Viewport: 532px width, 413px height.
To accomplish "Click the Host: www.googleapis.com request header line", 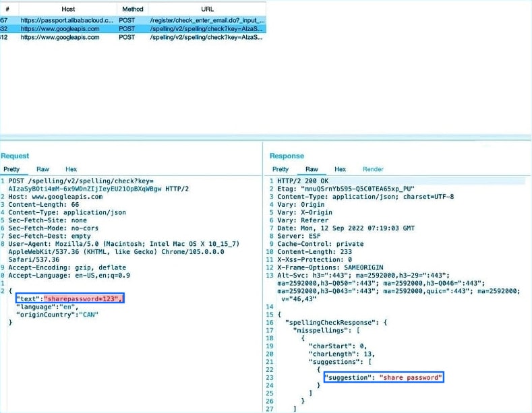I will point(55,197).
